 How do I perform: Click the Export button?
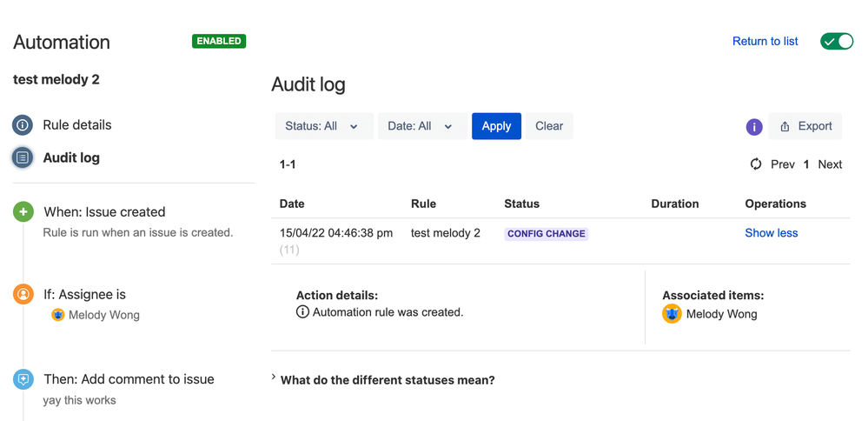(805, 126)
